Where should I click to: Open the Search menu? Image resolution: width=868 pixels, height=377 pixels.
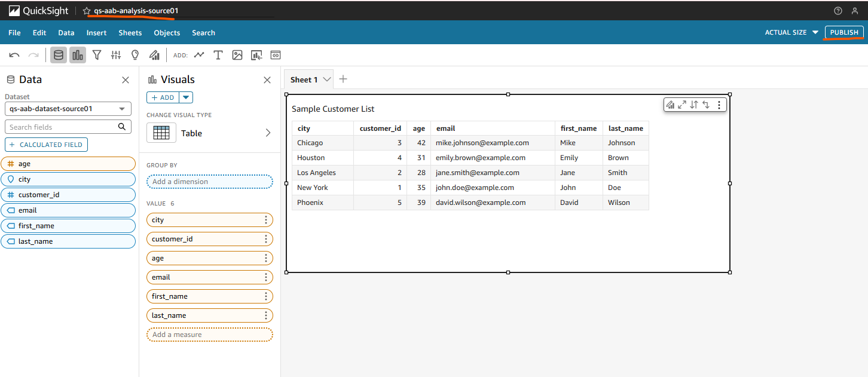(x=203, y=33)
